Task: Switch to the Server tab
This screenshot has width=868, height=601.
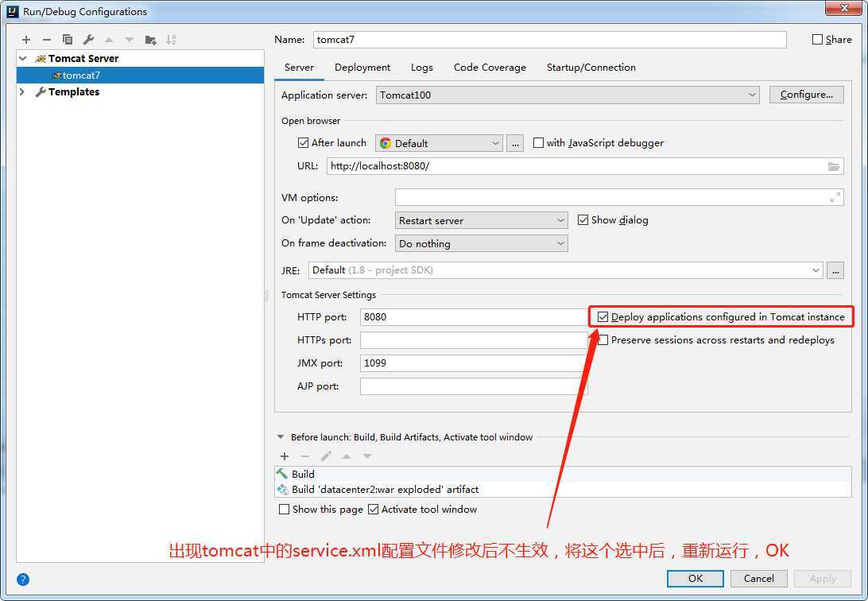Action: click(x=299, y=68)
